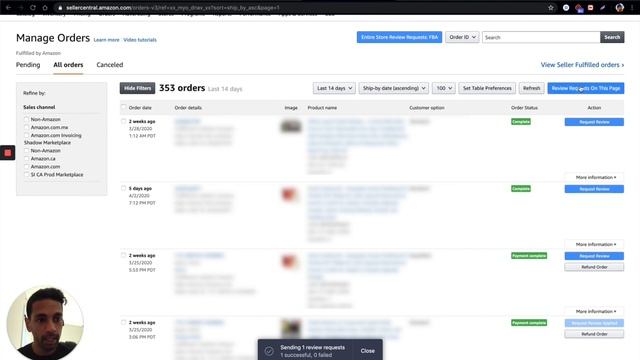The height and width of the screenshot is (360, 640).
Task: Toggle the select-all checkbox next to Order date
Action: tap(123, 107)
